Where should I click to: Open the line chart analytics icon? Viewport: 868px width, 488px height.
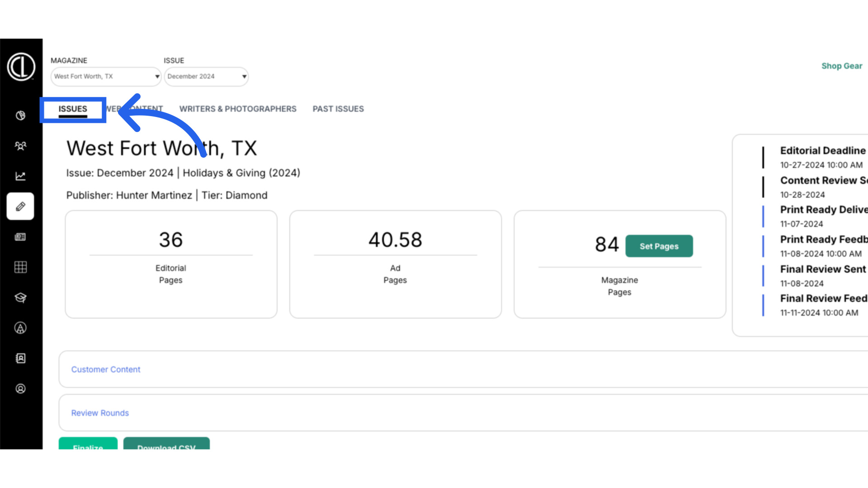(20, 176)
